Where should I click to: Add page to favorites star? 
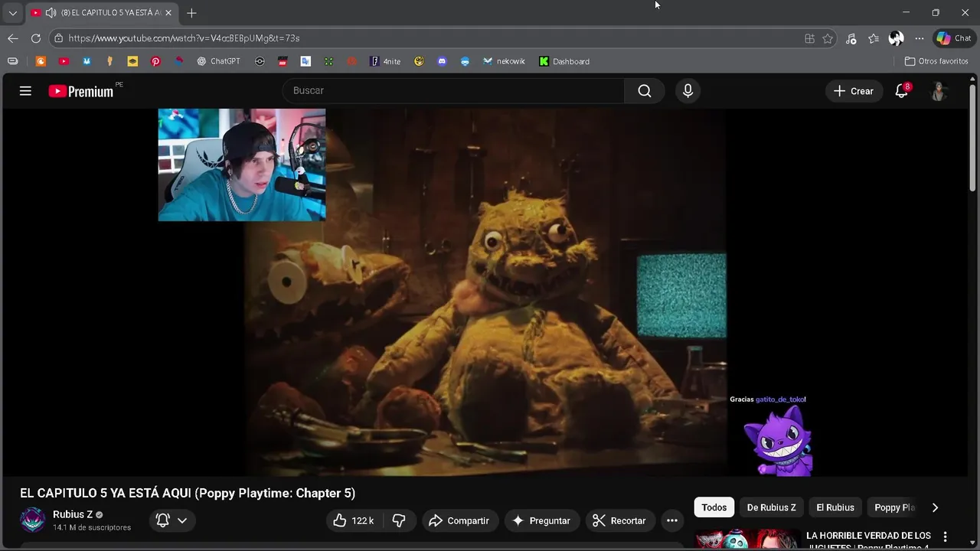(x=828, y=38)
